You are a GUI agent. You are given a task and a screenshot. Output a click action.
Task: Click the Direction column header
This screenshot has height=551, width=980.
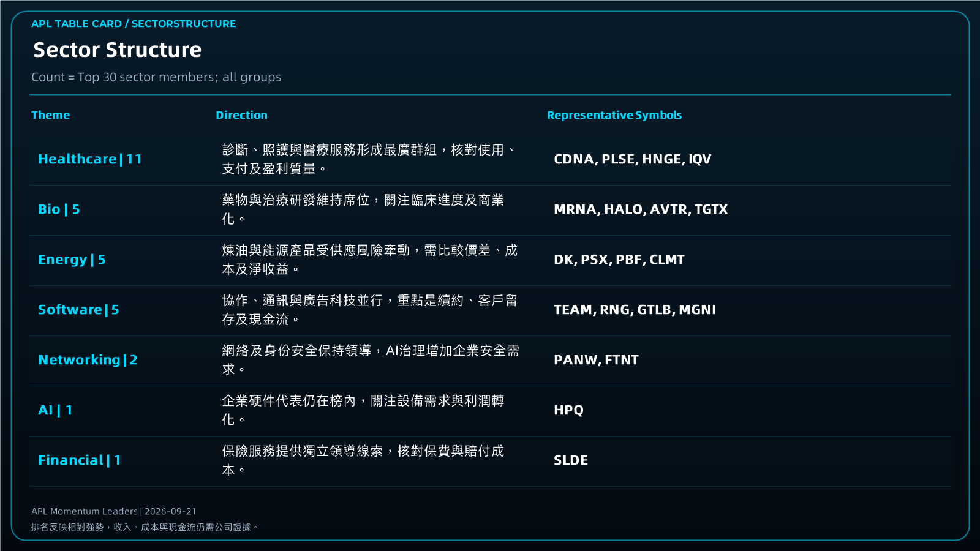(x=241, y=115)
